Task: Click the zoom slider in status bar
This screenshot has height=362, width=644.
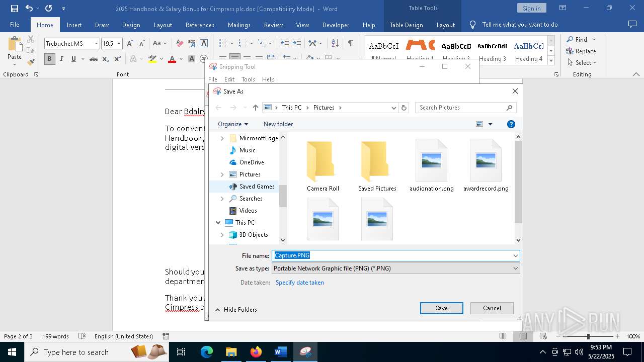Action: (x=588, y=336)
